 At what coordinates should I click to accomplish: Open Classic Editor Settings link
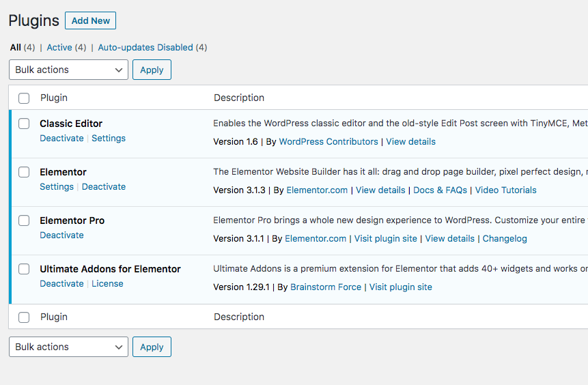pyautogui.click(x=109, y=139)
